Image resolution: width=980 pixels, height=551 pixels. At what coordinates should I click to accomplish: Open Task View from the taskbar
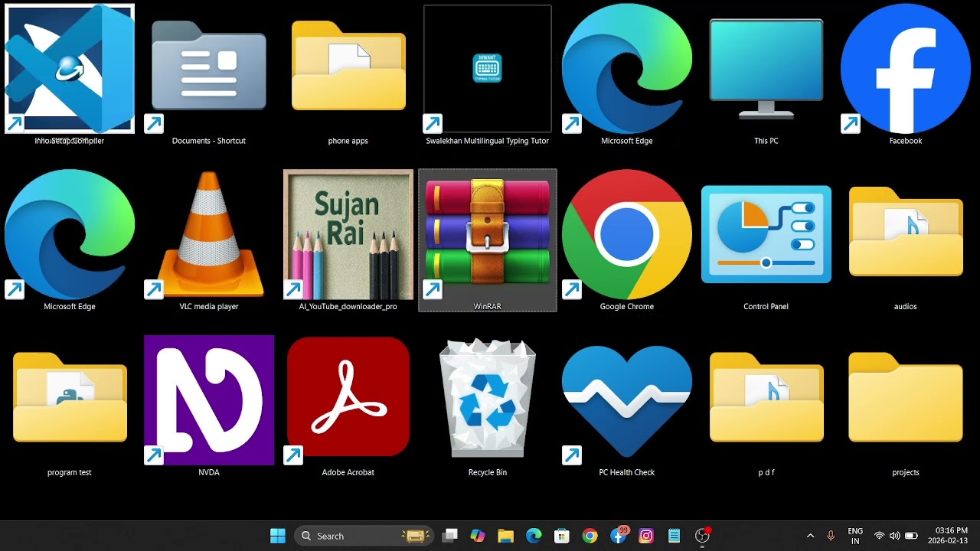coord(450,536)
